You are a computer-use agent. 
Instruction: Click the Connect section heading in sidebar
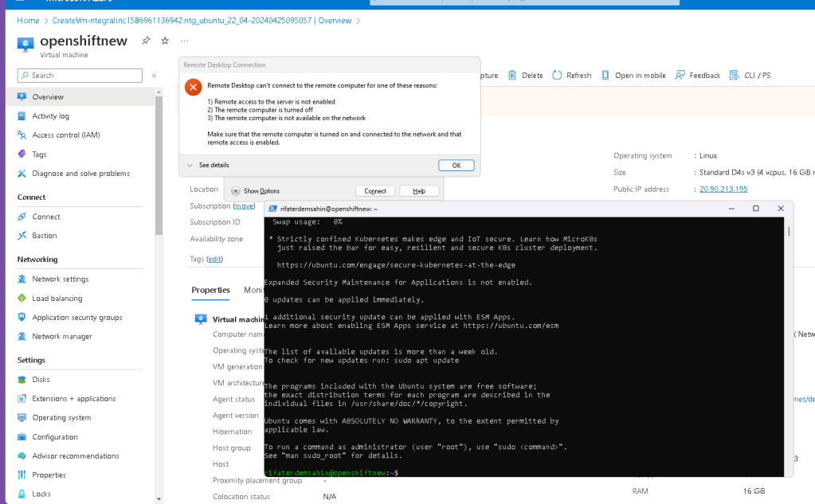31,197
